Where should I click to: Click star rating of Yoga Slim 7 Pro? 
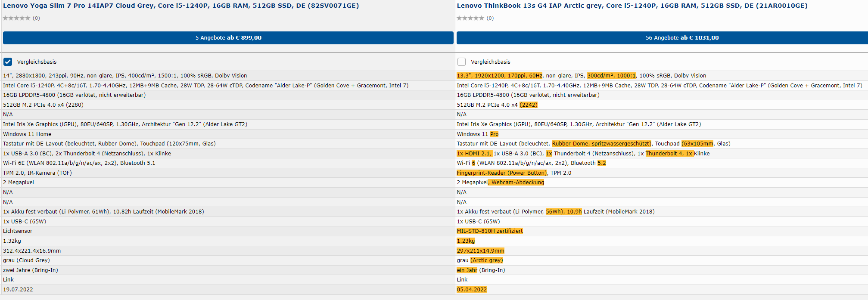(x=17, y=18)
